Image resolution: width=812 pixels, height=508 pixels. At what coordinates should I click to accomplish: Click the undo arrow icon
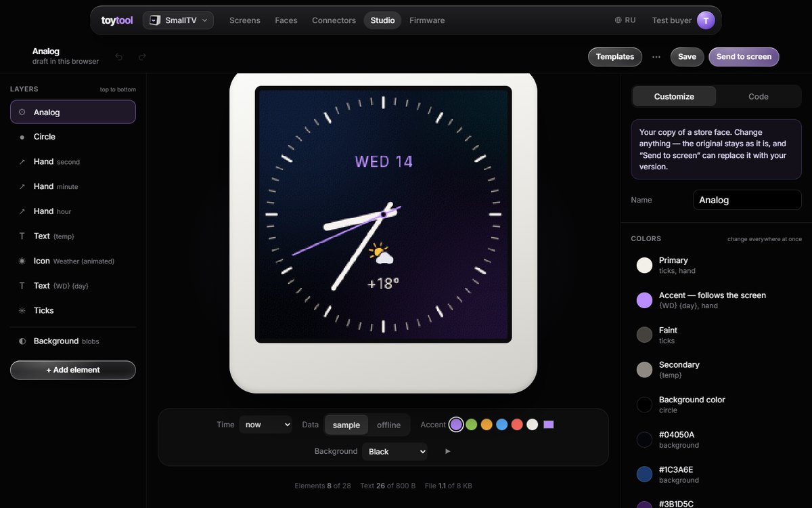[119, 57]
